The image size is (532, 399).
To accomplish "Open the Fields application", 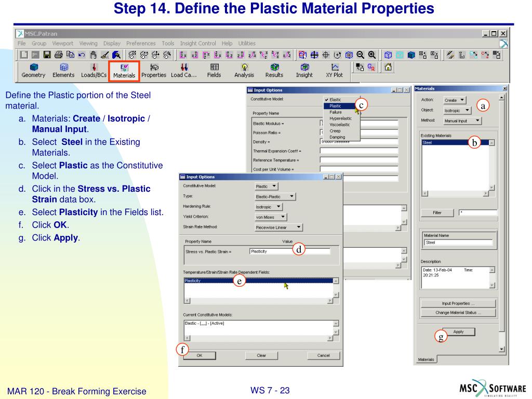I will coord(214,71).
